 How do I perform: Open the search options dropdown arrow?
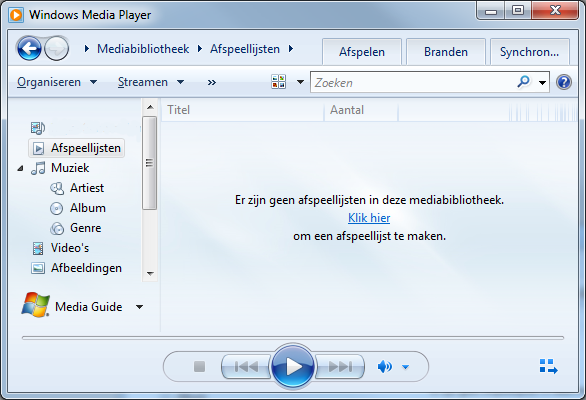542,83
